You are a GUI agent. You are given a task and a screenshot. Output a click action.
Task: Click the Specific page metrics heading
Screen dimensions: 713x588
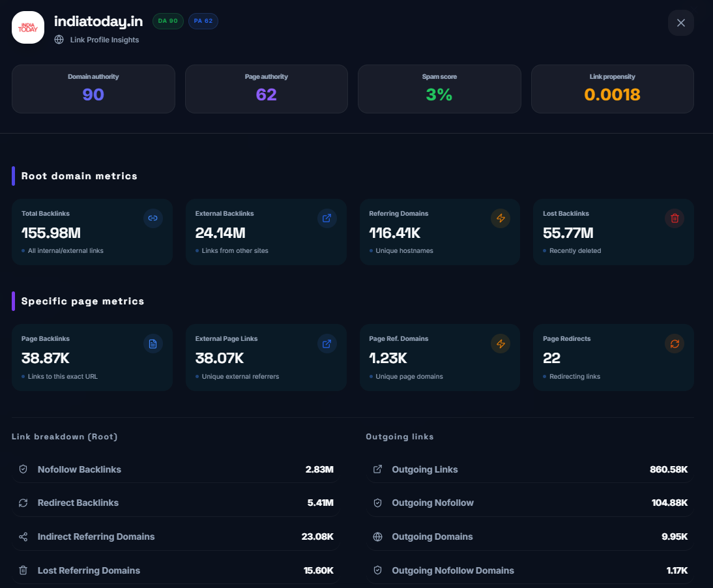[83, 301]
